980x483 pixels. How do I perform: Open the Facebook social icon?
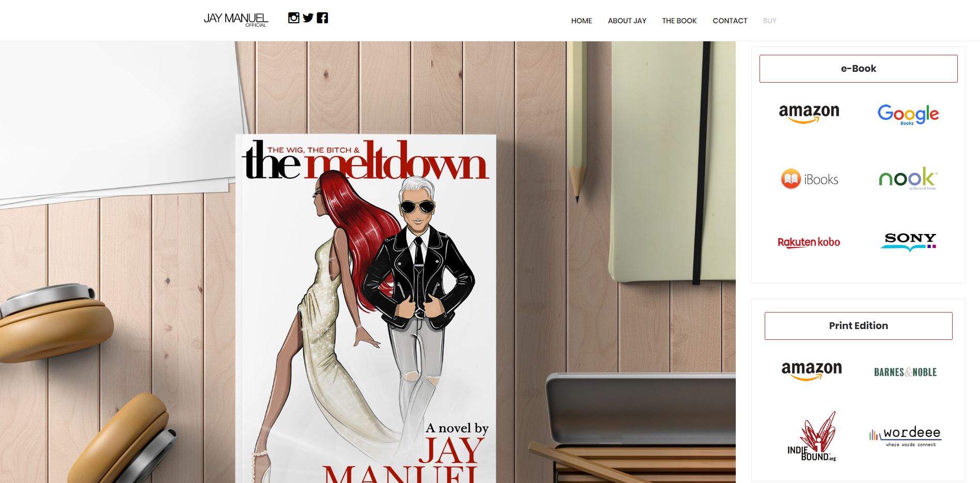[323, 18]
